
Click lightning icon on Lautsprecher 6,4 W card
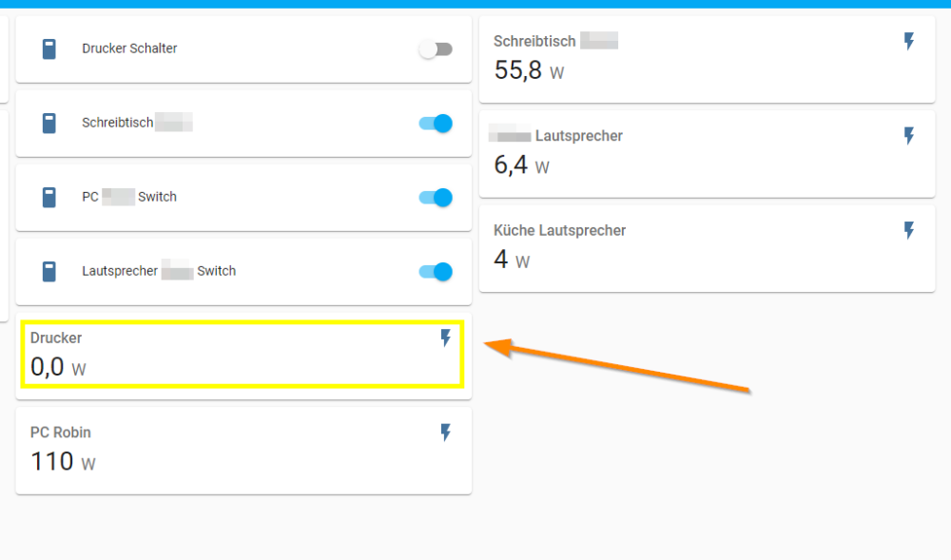tap(909, 136)
